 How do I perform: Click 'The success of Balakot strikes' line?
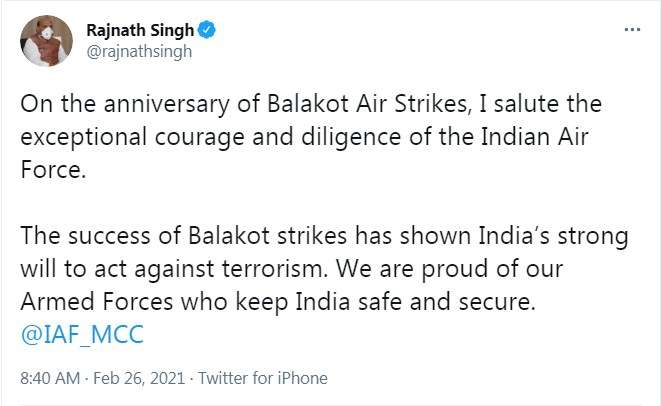pos(183,235)
